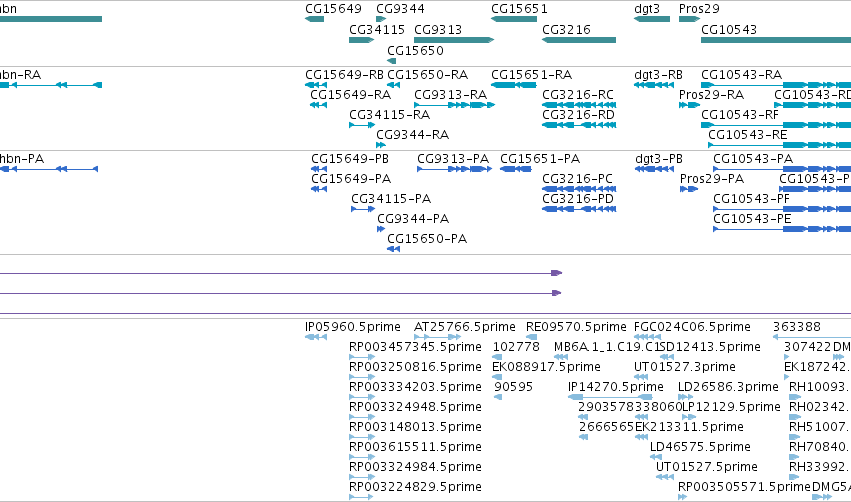This screenshot has width=851, height=502.
Task: Click the CG9313 gene label
Action: click(x=438, y=29)
